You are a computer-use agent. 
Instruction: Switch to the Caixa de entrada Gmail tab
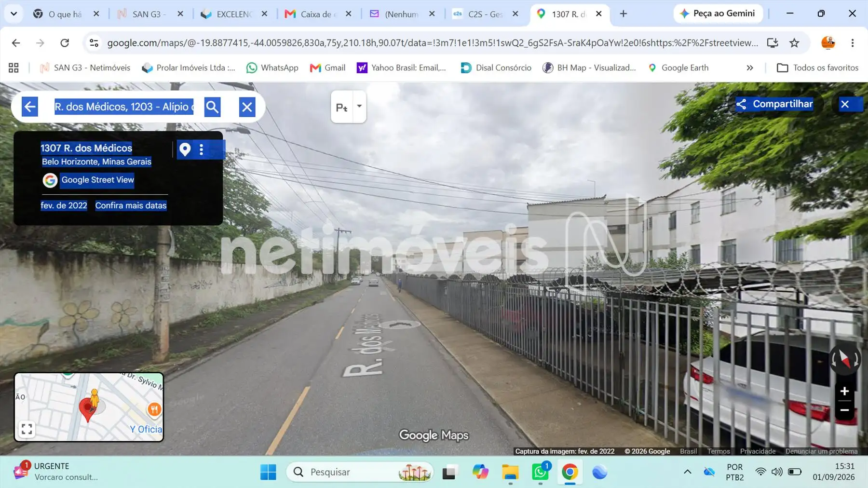[x=318, y=14]
